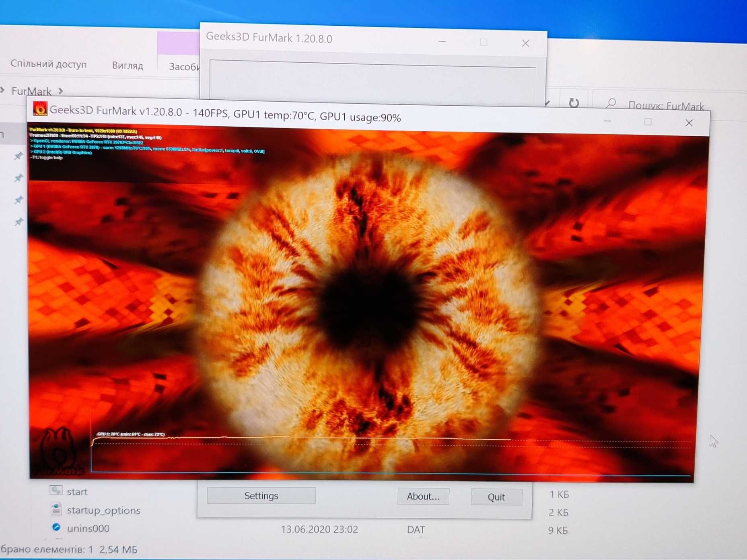Click the FurMark flame icon in title bar
The width and height of the screenshot is (747, 560).
click(40, 109)
